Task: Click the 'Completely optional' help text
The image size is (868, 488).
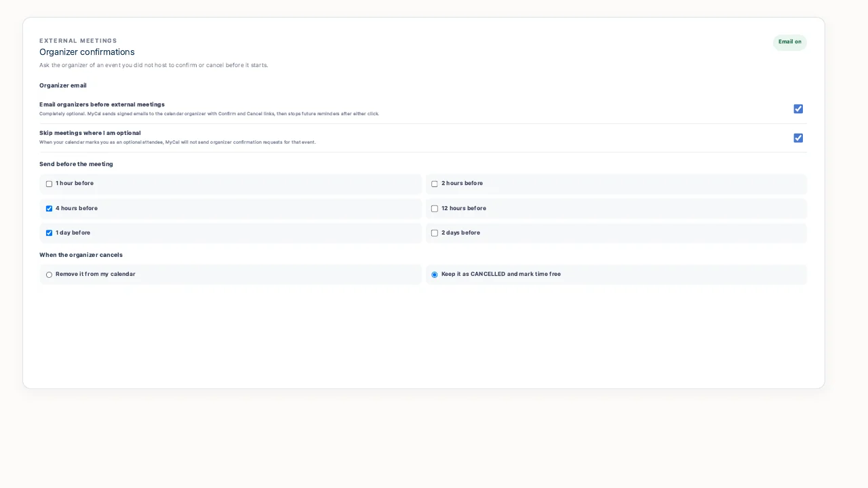Action: pyautogui.click(x=209, y=114)
